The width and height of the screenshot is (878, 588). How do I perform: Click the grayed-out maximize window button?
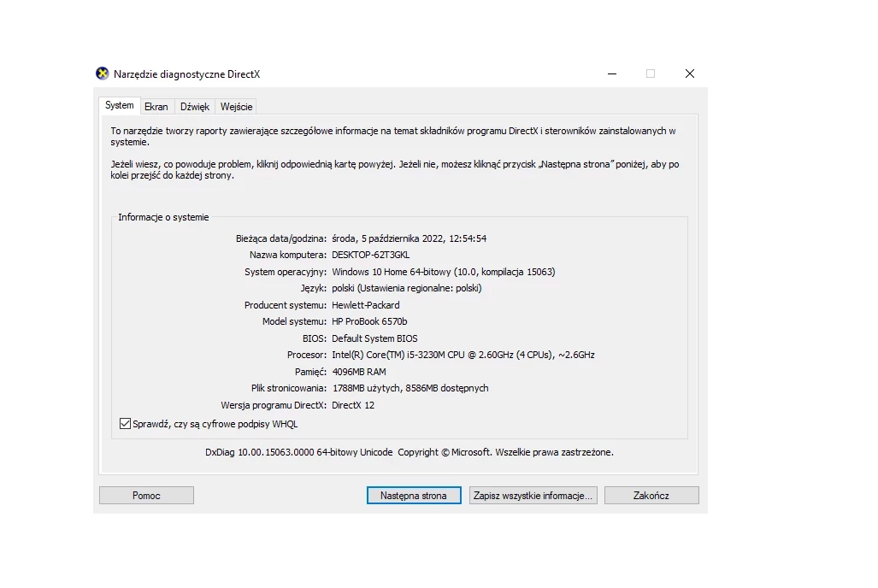[651, 73]
